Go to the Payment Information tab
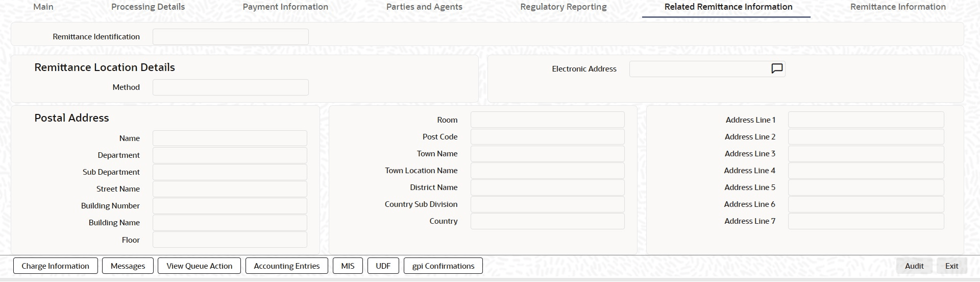Image resolution: width=980 pixels, height=282 pixels. [285, 7]
